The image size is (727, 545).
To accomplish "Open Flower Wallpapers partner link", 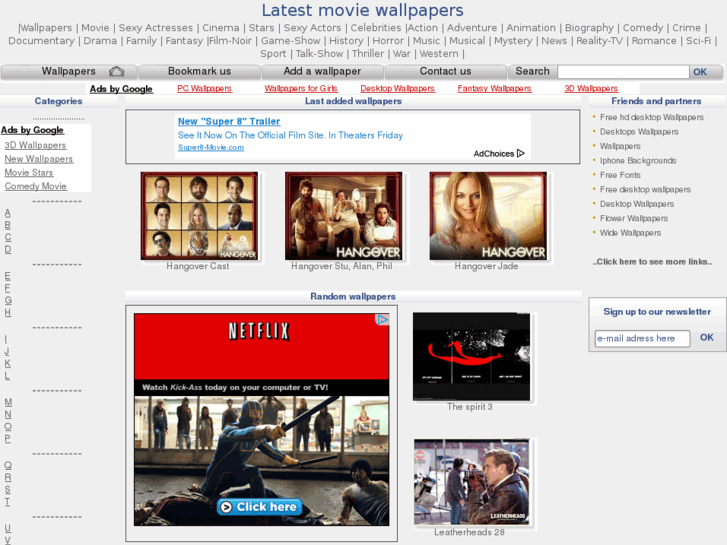I will click(634, 218).
